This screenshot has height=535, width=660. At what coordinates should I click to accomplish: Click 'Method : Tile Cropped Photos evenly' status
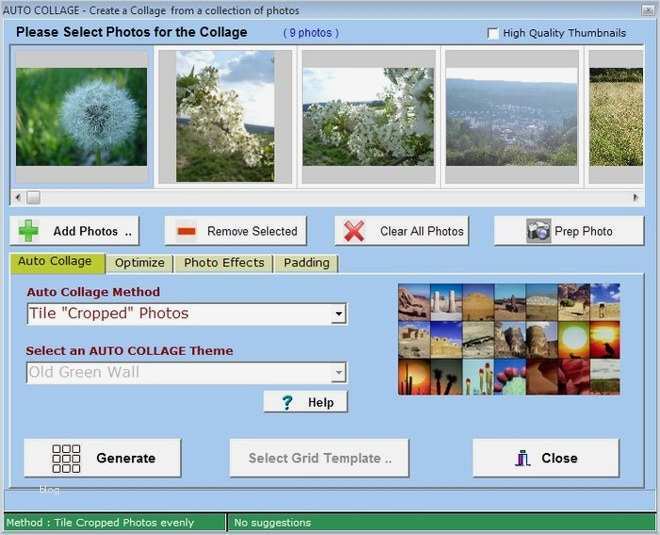[100, 522]
